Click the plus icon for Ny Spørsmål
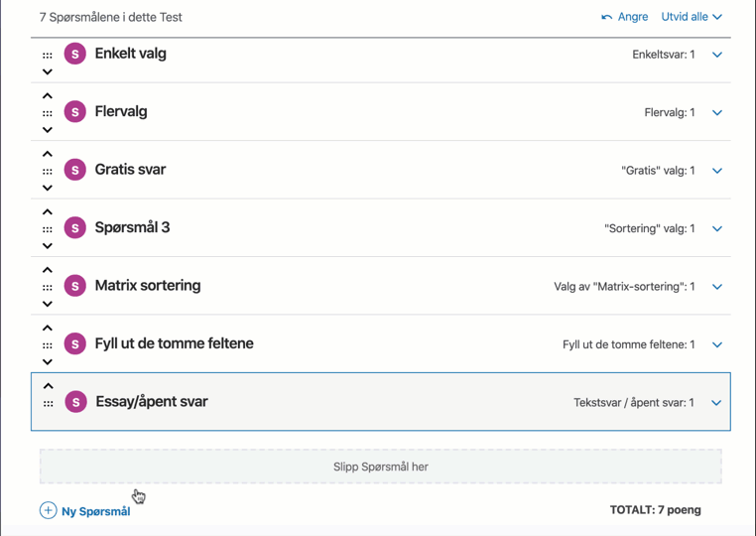This screenshot has height=536, width=756. click(x=48, y=510)
